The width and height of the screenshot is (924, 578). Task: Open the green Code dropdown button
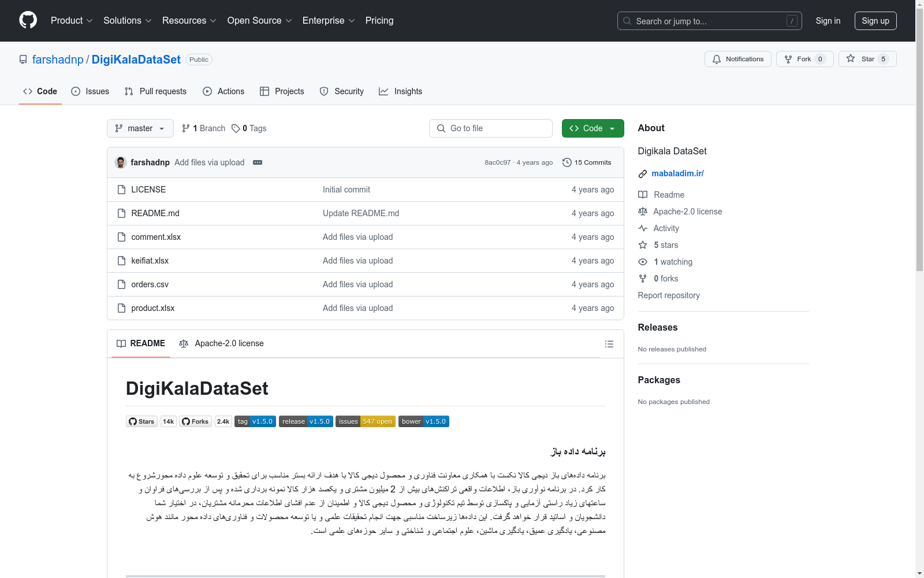point(593,128)
